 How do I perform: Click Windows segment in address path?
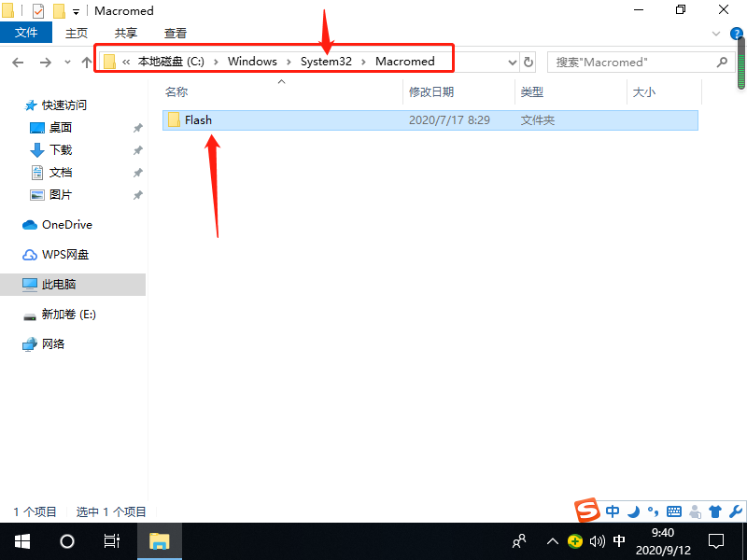[x=252, y=62]
